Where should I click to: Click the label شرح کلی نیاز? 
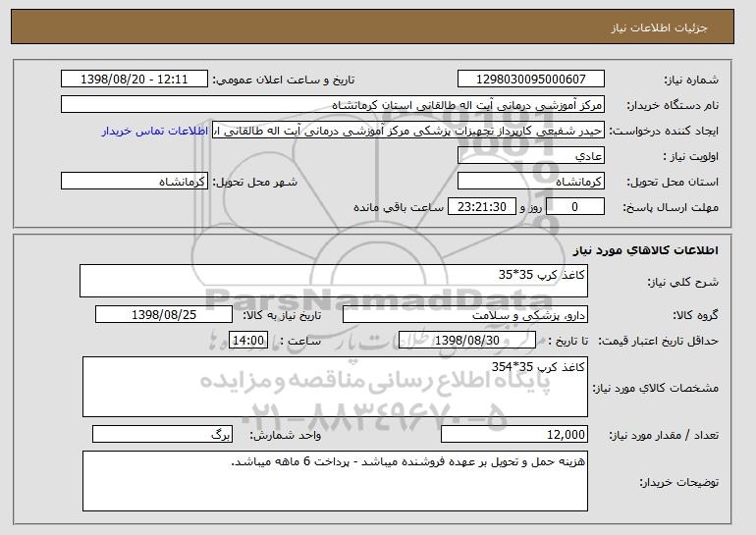(682, 282)
